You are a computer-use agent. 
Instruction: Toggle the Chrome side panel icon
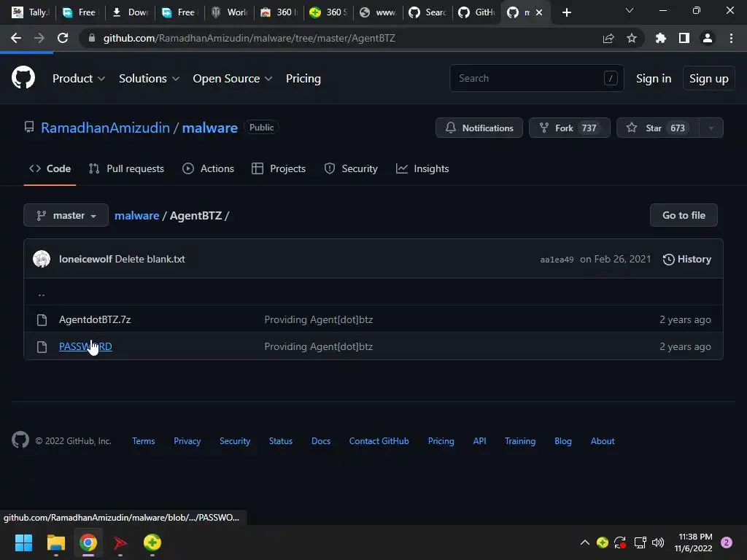(x=684, y=38)
